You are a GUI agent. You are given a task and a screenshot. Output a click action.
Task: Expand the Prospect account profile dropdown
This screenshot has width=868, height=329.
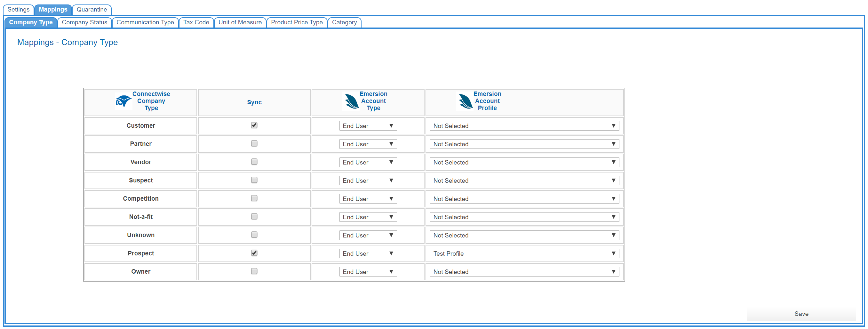524,253
